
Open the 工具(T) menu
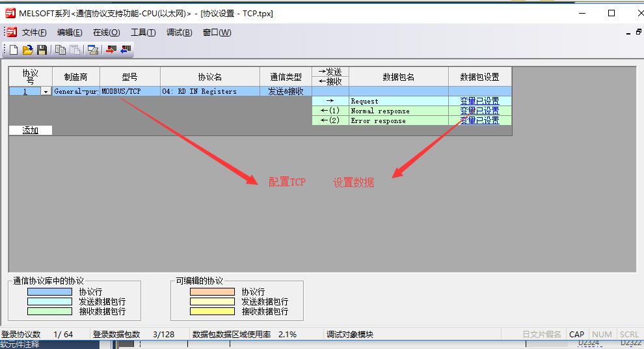coord(143,33)
